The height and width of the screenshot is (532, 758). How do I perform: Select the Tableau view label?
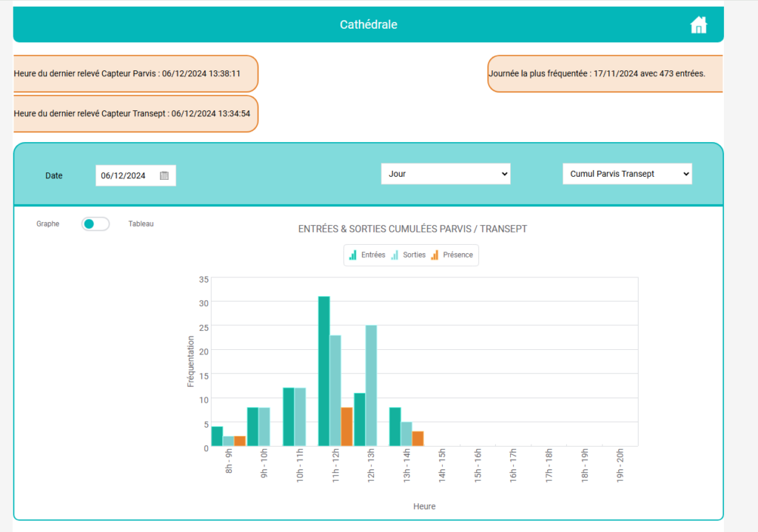(141, 223)
